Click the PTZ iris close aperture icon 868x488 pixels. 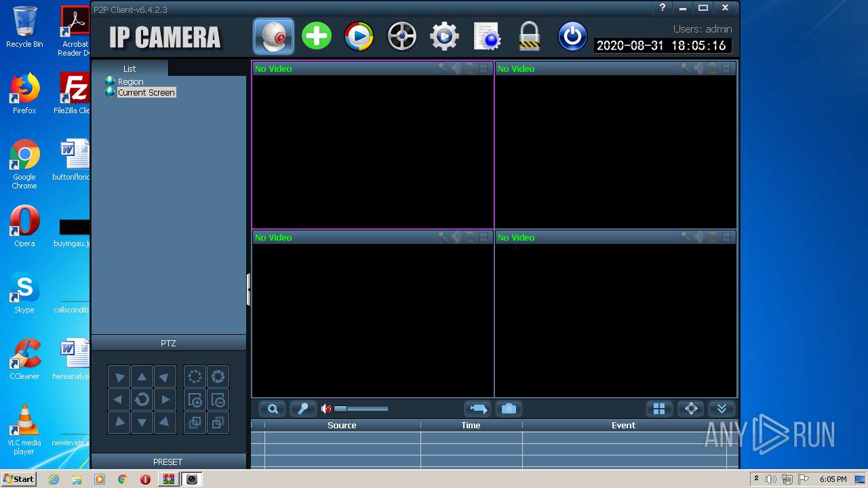(x=195, y=377)
